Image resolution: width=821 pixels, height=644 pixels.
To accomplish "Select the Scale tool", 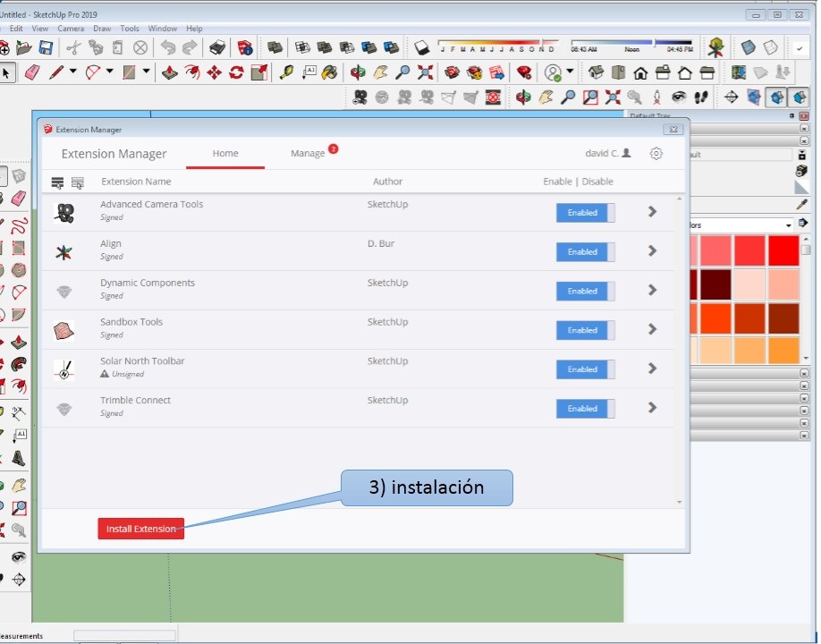I will pos(258,72).
